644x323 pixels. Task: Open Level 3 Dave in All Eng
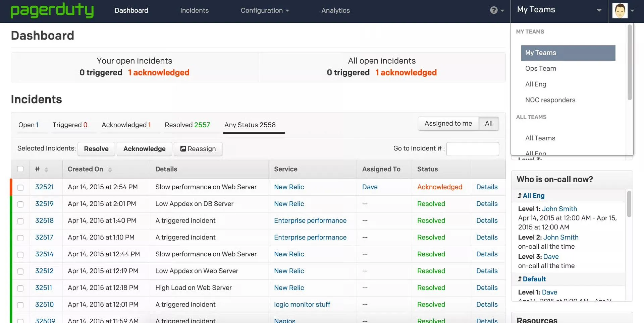[551, 257]
